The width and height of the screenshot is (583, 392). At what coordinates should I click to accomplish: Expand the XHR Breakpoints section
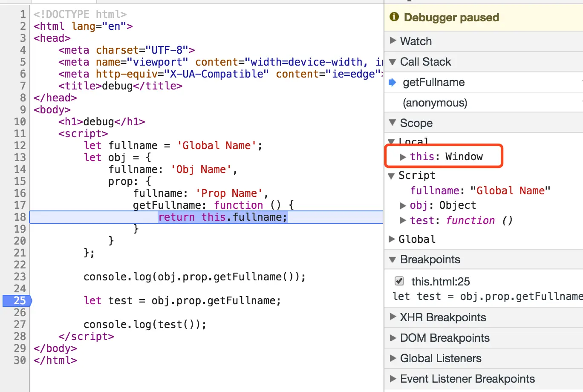tap(393, 317)
